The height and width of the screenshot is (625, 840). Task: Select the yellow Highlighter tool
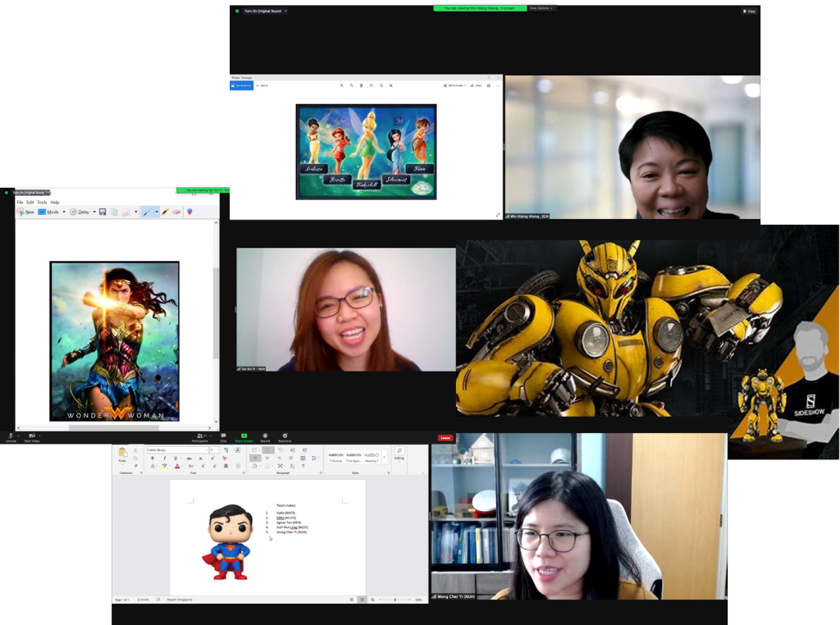(166, 212)
